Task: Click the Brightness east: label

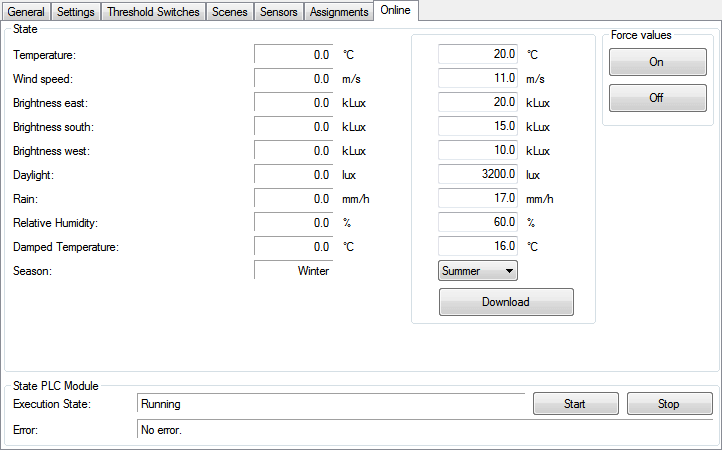Action: pyautogui.click(x=50, y=103)
